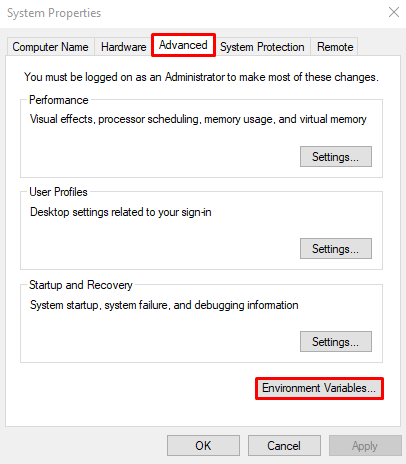The image size is (406, 464).
Task: Click the Administrator logon notice text
Action: click(201, 77)
